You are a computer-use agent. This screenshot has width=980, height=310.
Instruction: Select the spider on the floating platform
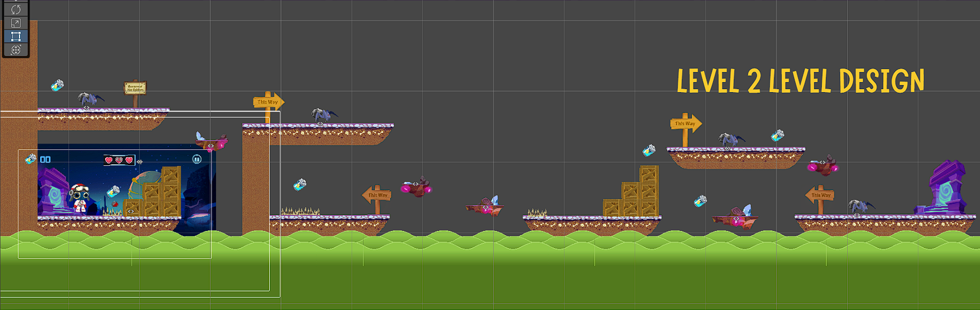click(x=730, y=139)
